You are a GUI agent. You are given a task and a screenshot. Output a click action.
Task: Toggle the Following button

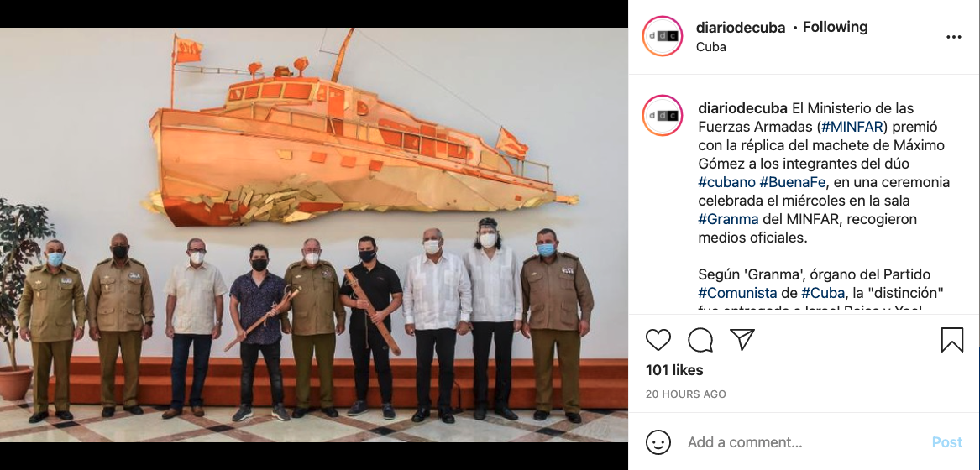[835, 27]
